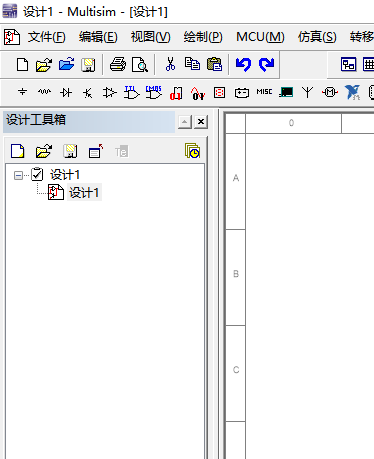Screen dimensions: 374x459
Task: Choose the CMOS components icon
Action: click(x=153, y=92)
